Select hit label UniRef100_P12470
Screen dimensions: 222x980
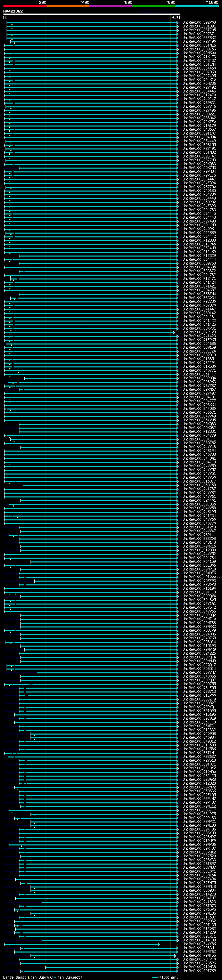[199, 95]
